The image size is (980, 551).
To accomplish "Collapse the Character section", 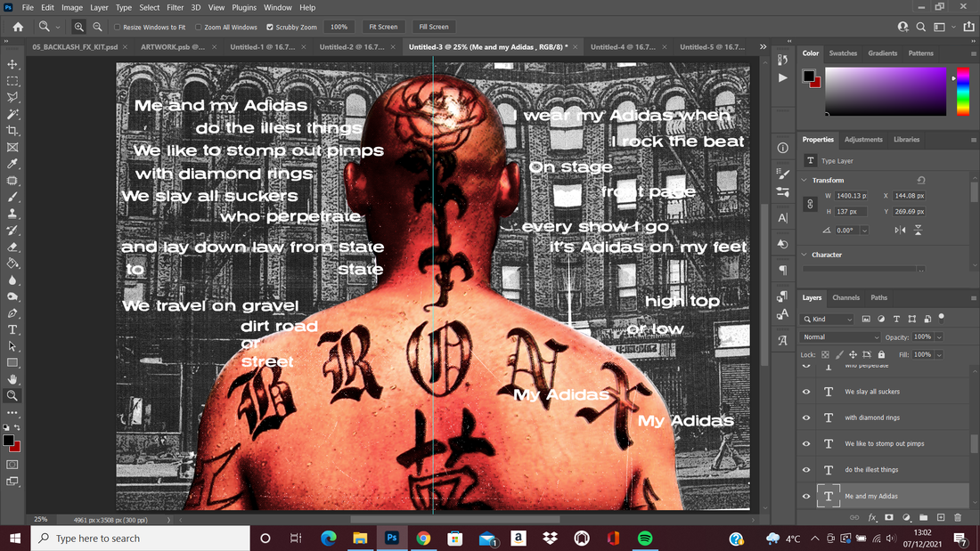I will pyautogui.click(x=804, y=255).
